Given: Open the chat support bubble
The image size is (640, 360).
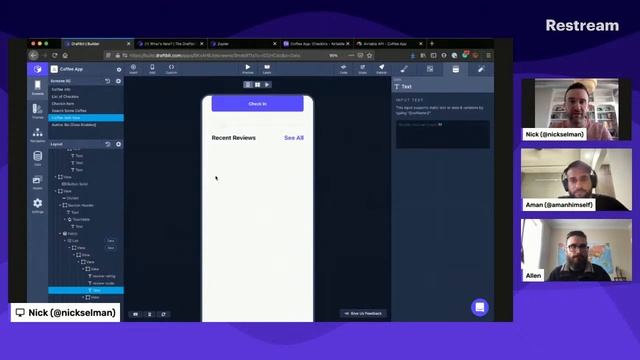Looking at the screenshot, I should (x=480, y=307).
